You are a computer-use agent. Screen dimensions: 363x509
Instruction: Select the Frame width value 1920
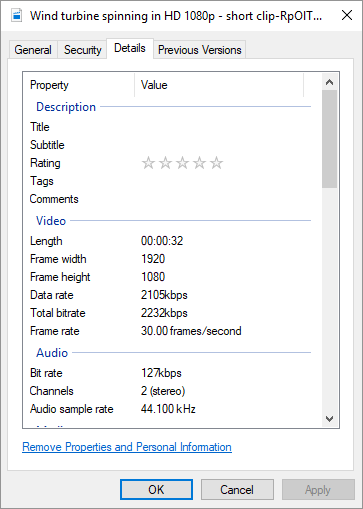153,259
